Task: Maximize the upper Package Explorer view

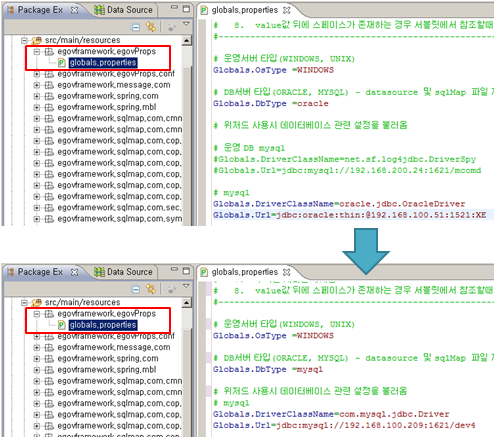Action: (186, 9)
